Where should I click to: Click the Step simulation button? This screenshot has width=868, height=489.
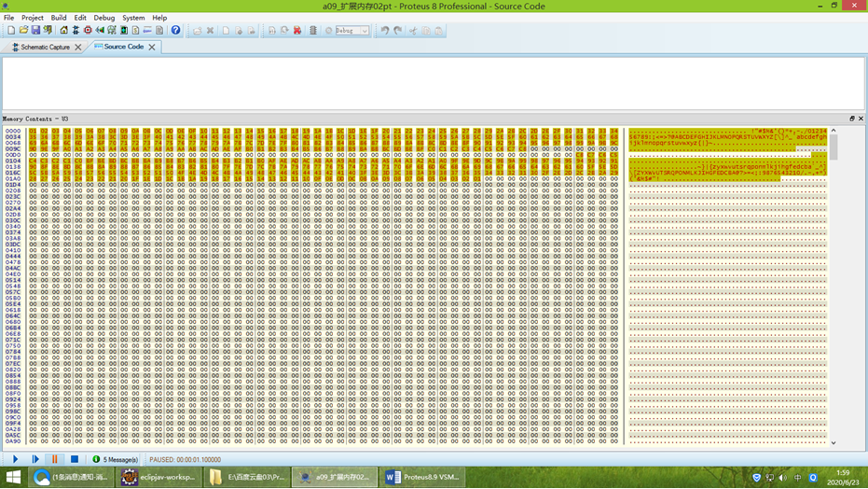[x=35, y=459]
